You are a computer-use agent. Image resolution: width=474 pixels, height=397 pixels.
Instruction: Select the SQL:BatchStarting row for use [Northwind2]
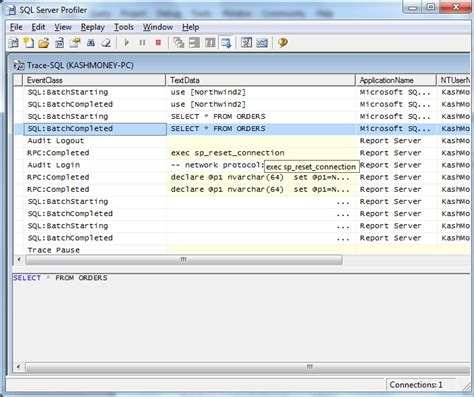point(242,92)
